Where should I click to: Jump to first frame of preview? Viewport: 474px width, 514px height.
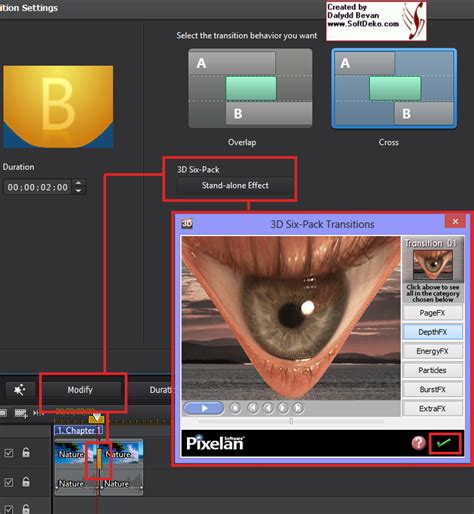tap(253, 408)
